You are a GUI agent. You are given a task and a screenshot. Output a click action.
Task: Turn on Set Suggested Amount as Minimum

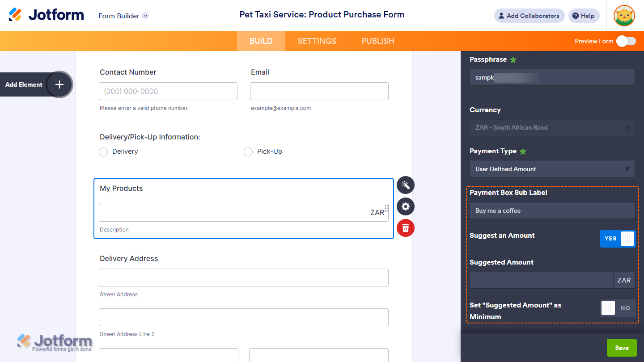coord(618,308)
